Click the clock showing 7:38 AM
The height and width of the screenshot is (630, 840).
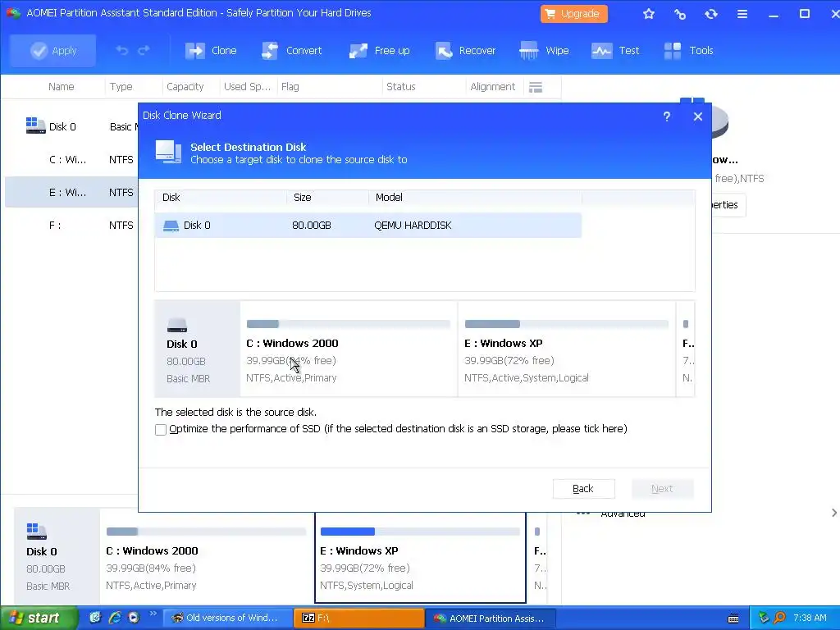(x=810, y=619)
